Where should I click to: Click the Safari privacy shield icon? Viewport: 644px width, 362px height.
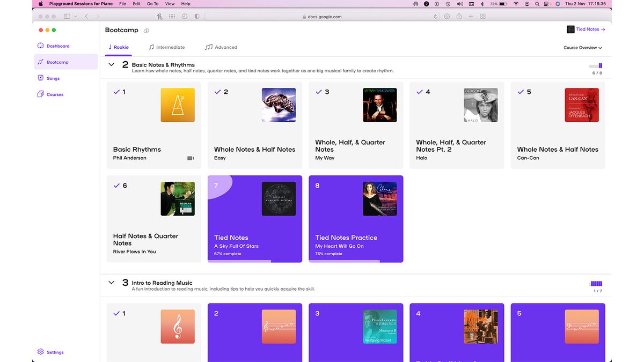click(197, 17)
